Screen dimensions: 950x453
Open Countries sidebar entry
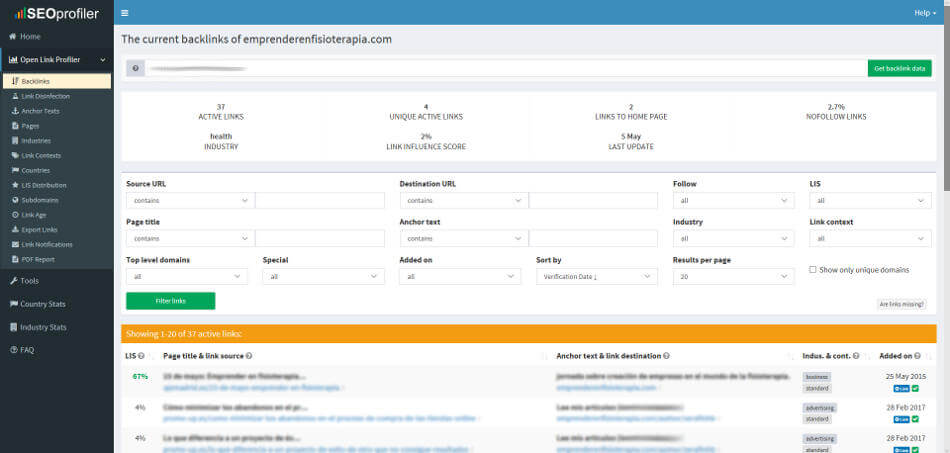click(x=31, y=170)
